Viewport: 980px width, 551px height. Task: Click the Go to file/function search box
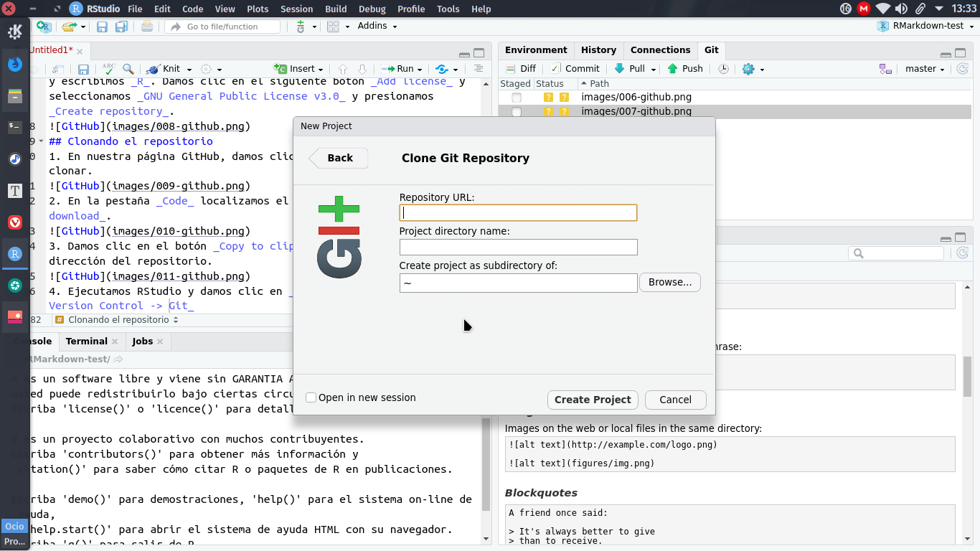(x=222, y=27)
